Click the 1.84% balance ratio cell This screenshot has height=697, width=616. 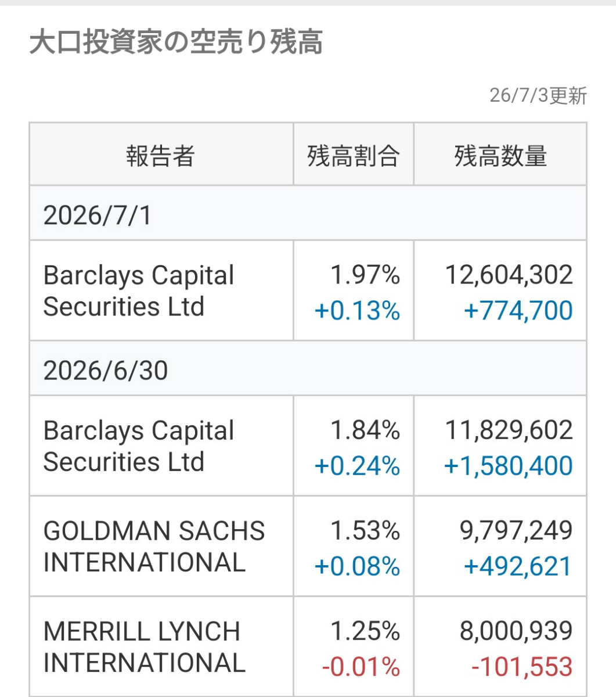tap(365, 430)
